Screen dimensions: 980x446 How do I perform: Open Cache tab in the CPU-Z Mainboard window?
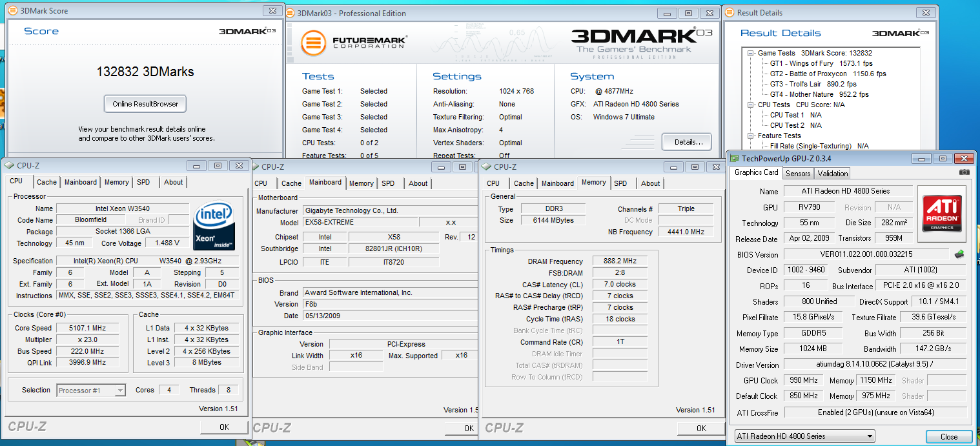pos(291,183)
